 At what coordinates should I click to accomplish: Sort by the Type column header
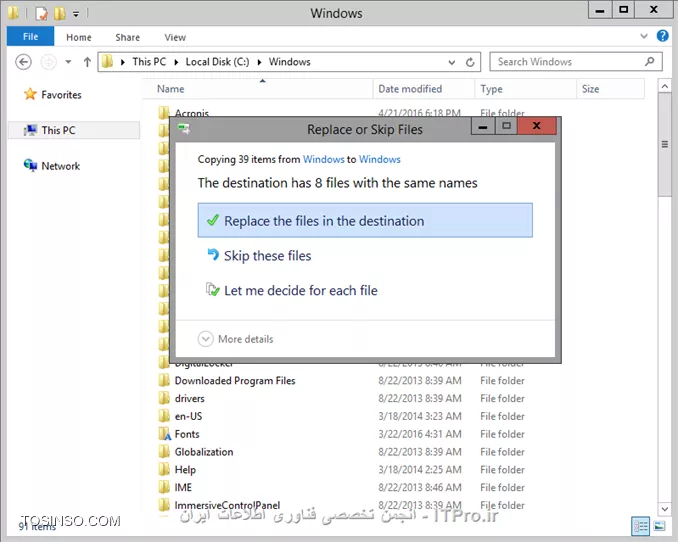coord(491,89)
